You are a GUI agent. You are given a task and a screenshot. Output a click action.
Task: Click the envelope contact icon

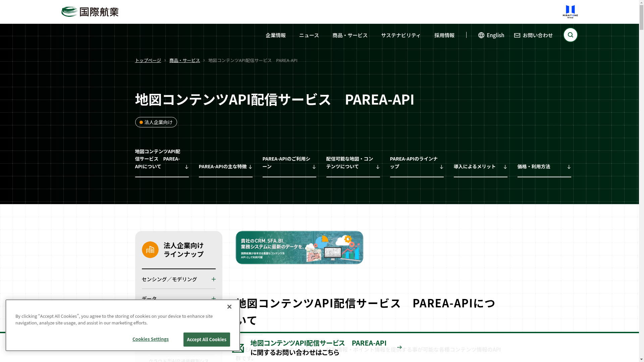(517, 35)
